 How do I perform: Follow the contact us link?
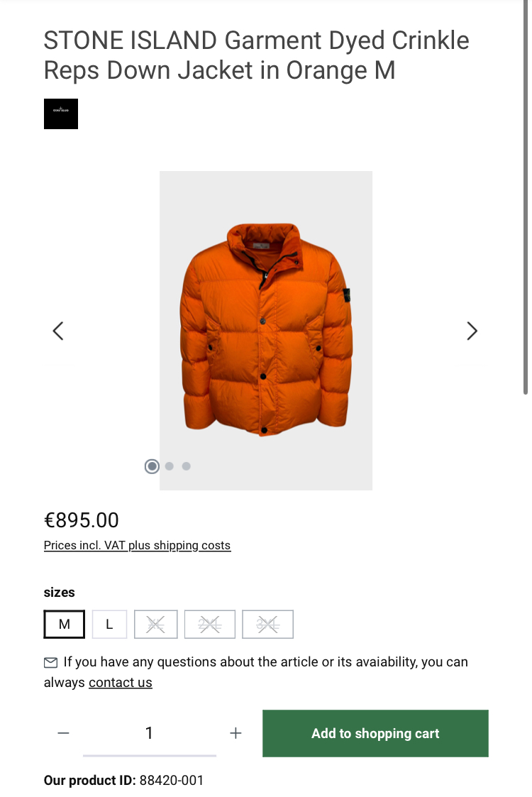121,683
